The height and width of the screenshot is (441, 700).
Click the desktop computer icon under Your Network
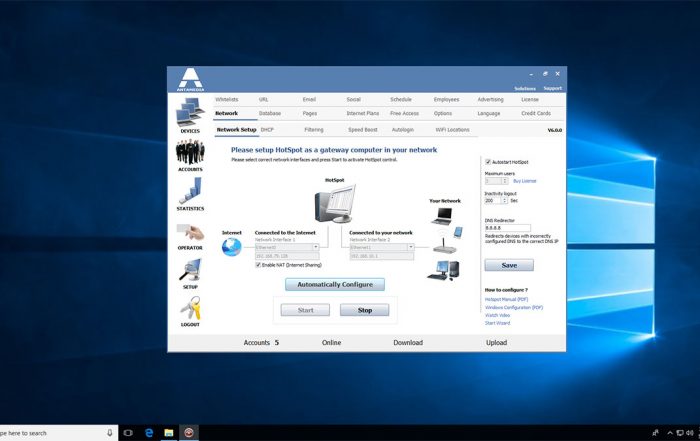pyautogui.click(x=444, y=270)
